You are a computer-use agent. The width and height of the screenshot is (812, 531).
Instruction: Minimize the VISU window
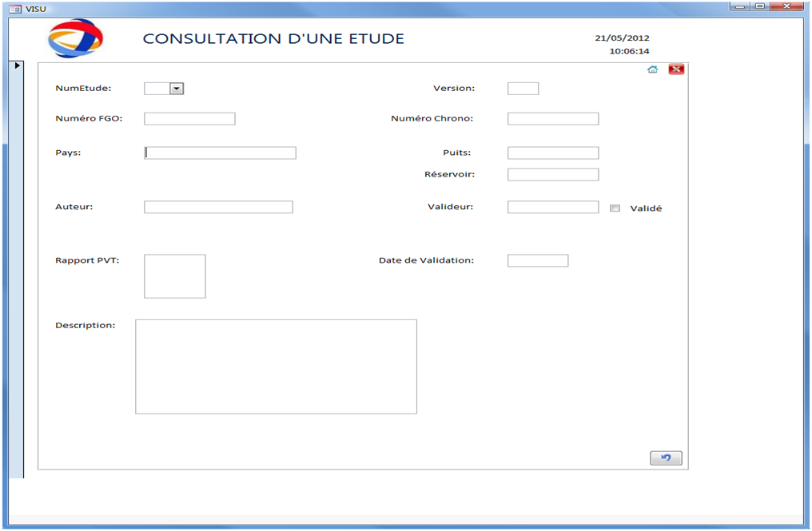740,6
